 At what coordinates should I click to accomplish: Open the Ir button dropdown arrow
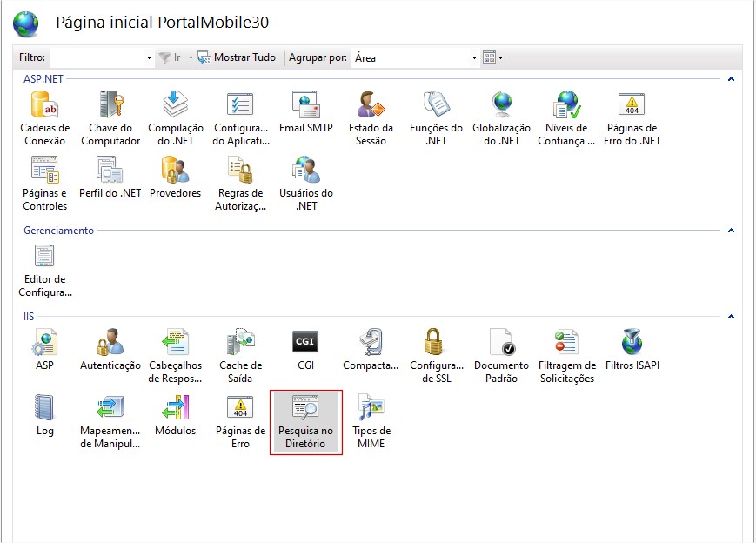[x=191, y=58]
